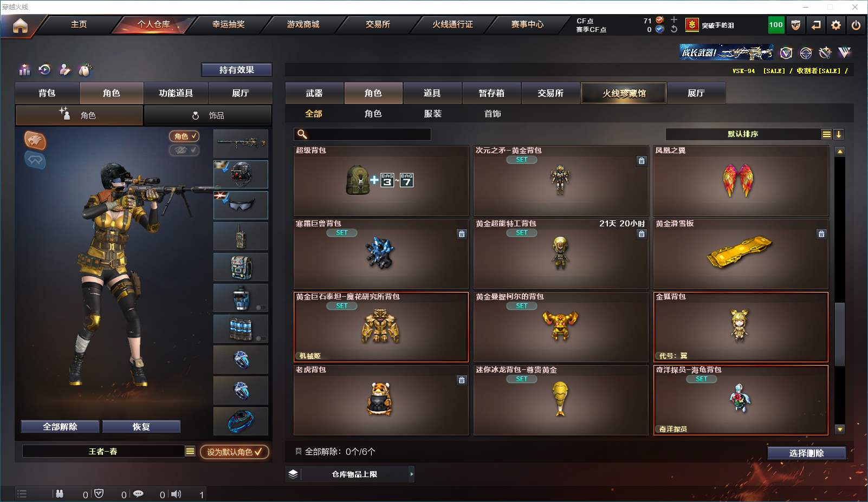Expand the 王者-春 character list
Screen dimensions: 868x502
[190, 451]
